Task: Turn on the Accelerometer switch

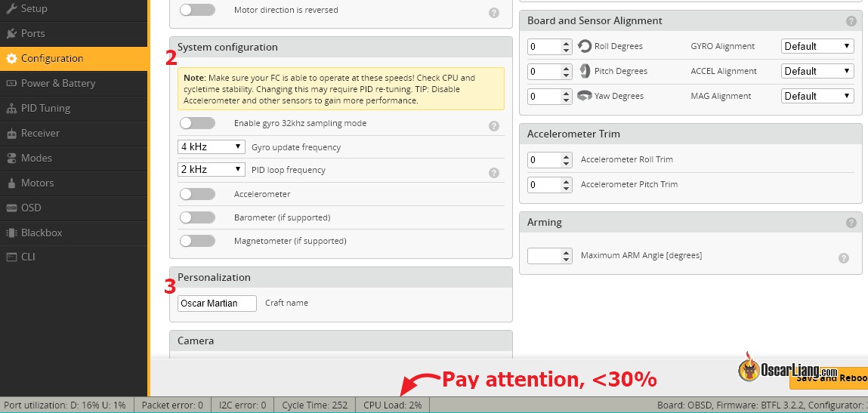Action: coord(197,194)
